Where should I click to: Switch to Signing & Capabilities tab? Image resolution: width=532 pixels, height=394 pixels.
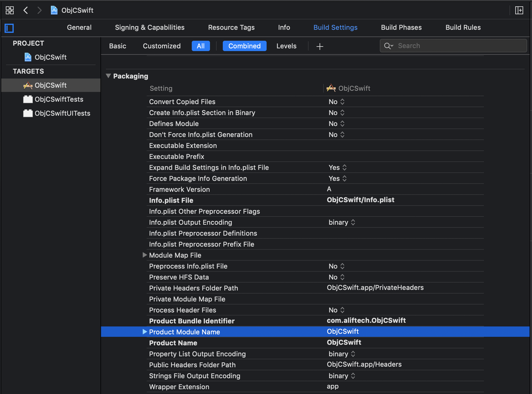coord(150,27)
